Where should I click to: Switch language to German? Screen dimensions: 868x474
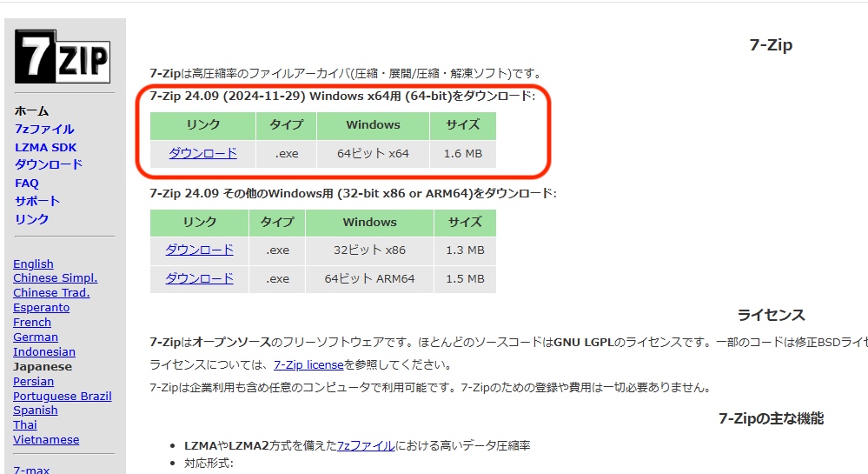coord(36,337)
